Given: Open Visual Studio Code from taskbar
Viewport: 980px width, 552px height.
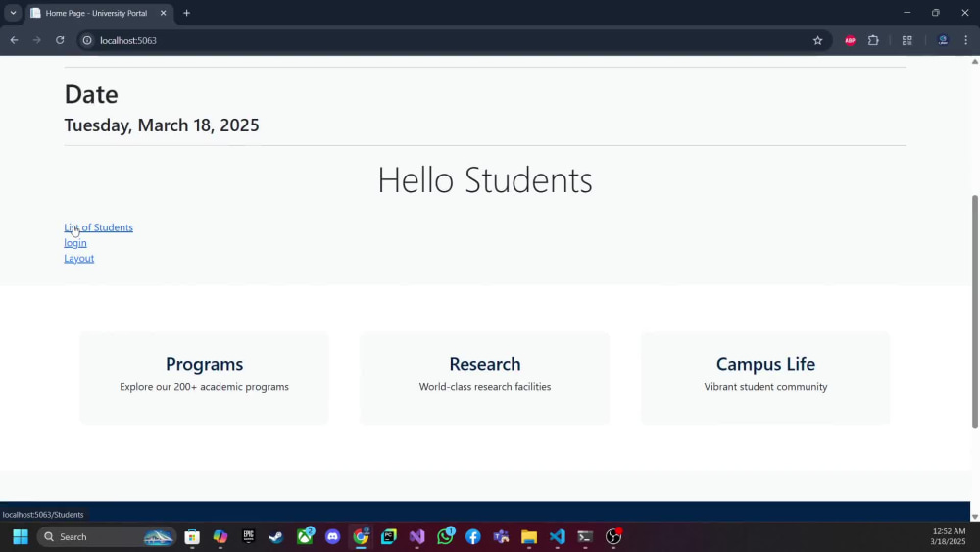Looking at the screenshot, I should [x=558, y=537].
